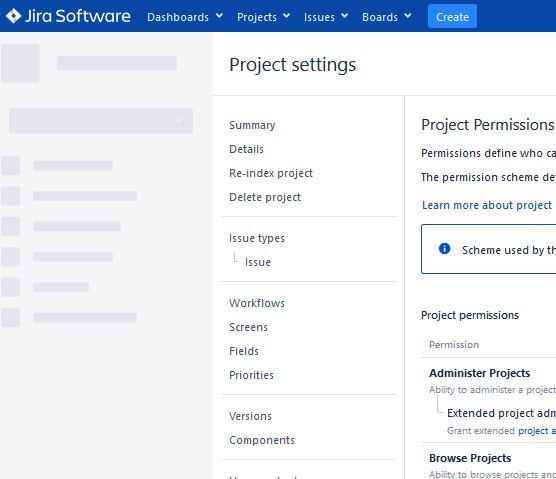Select the Issue child item under Issue types
556x479 pixels.
pyautogui.click(x=258, y=262)
